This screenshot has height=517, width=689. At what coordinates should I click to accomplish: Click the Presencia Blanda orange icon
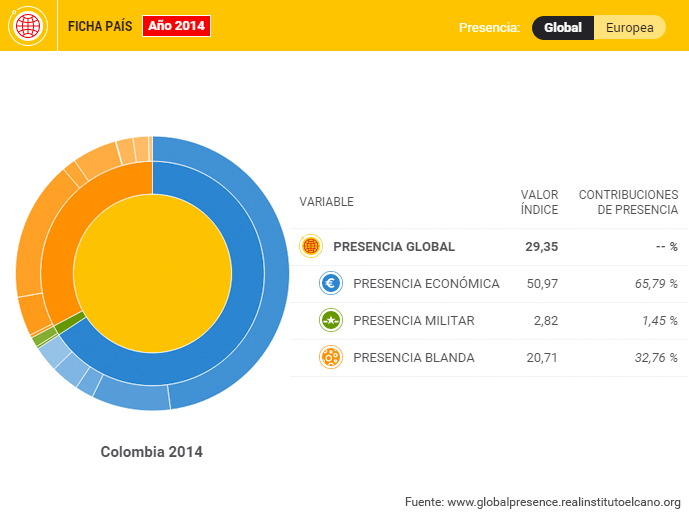[x=331, y=357]
